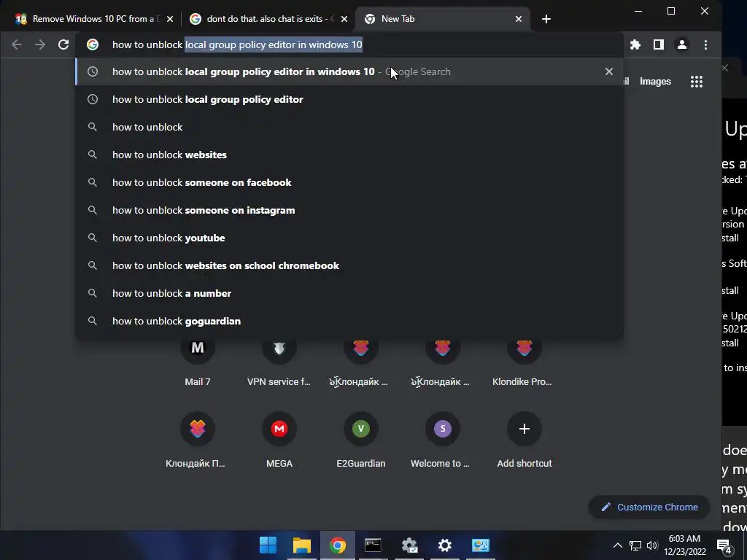Screen dimensions: 747x560
Task: Open the E2Guardian shortcut
Action: 360,440
